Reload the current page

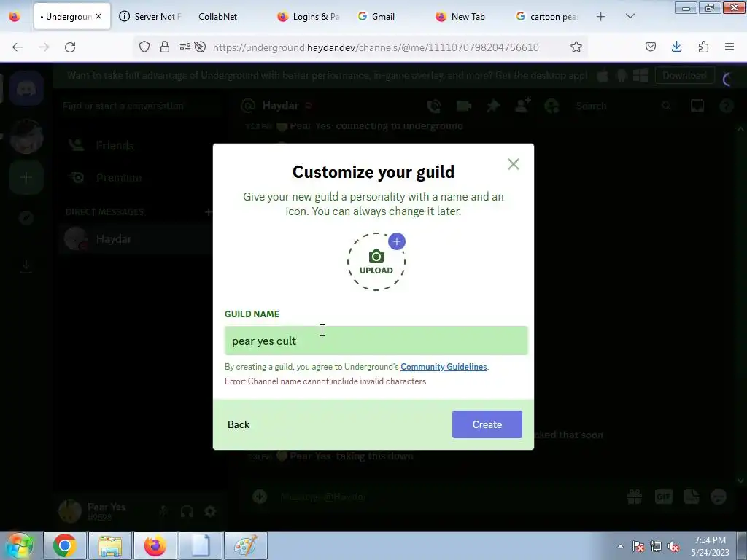point(70,47)
